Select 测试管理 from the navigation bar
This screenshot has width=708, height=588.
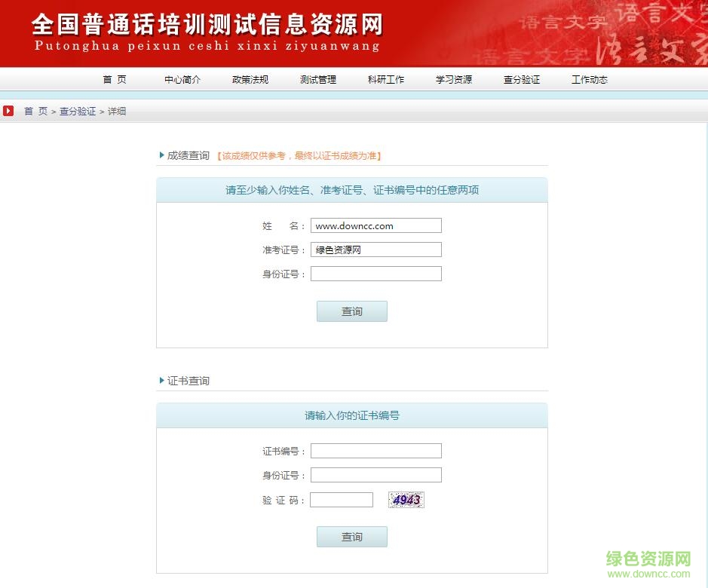tap(317, 79)
